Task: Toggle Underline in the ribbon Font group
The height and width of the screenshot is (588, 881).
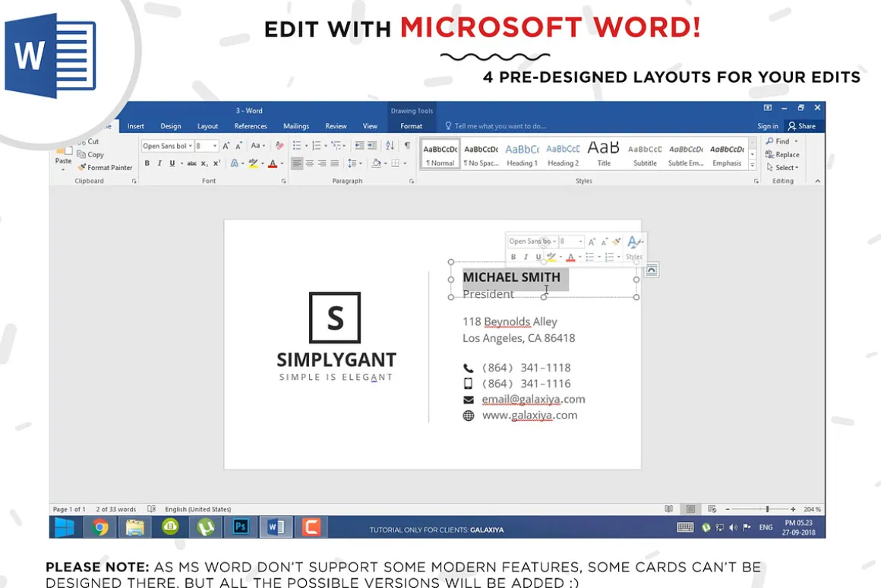Action: point(172,163)
